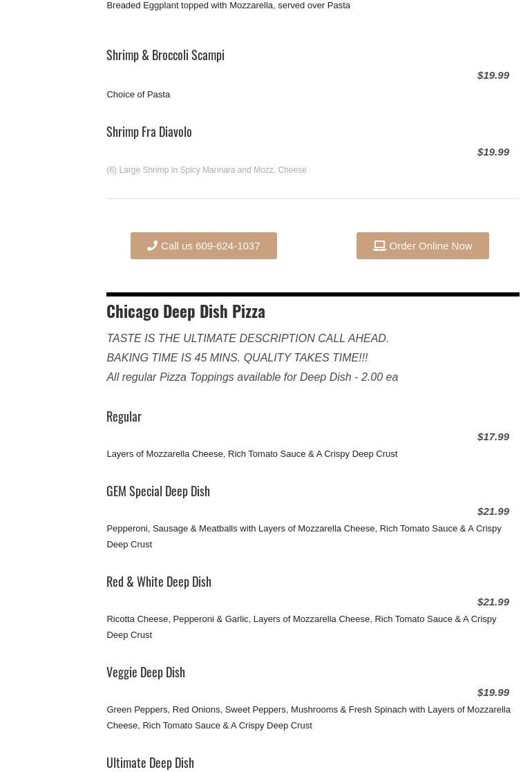532x772 pixels.
Task: Click the Veggie Deep Dish $19.99 price
Action: coord(493,692)
